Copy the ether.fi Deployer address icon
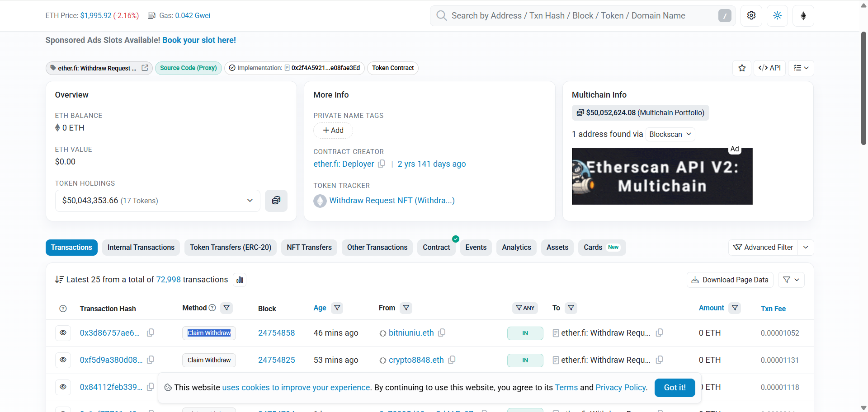The width and height of the screenshot is (868, 412). click(x=382, y=164)
